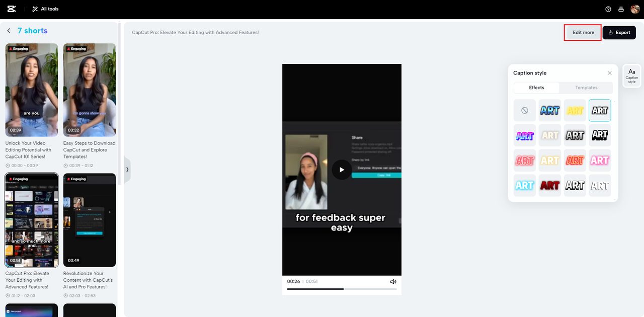Choose the dark red ART caption effect
Viewport: 644px width, 317px height.
coord(550,185)
